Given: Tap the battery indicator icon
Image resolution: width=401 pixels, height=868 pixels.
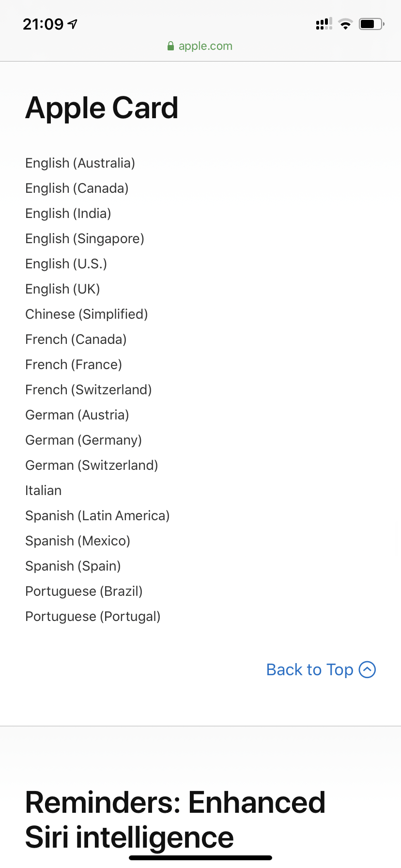Looking at the screenshot, I should click(371, 24).
